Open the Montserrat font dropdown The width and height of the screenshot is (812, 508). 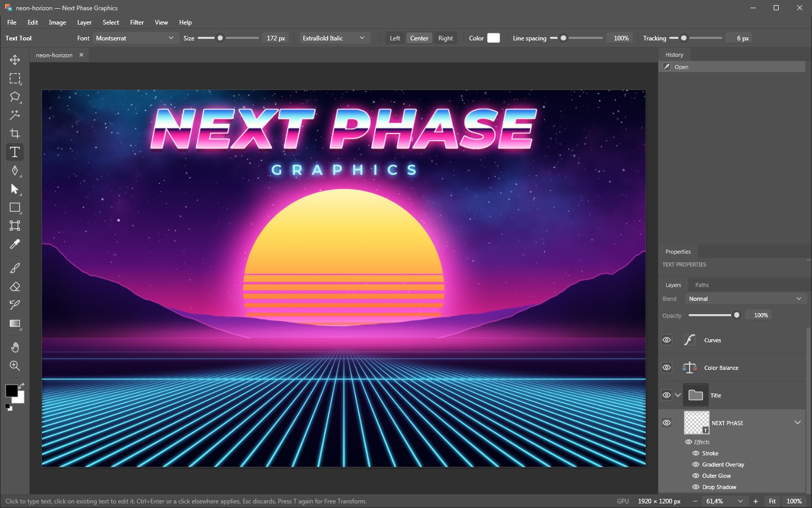pyautogui.click(x=135, y=38)
